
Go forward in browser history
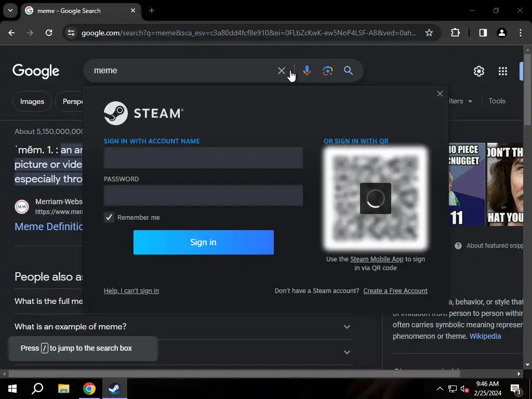click(30, 33)
